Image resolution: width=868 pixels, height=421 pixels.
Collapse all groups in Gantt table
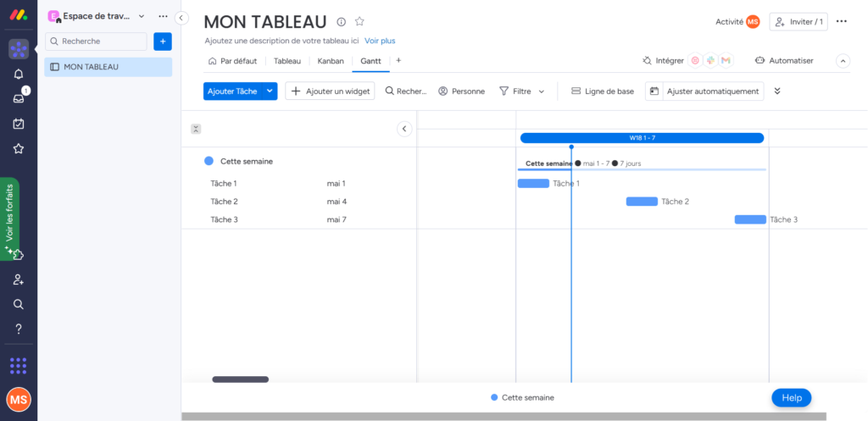pos(196,129)
